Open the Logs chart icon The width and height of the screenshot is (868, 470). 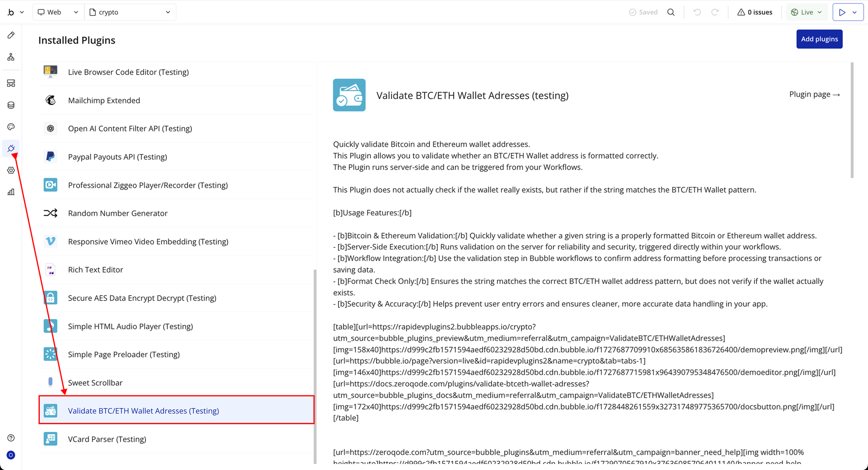[x=11, y=192]
